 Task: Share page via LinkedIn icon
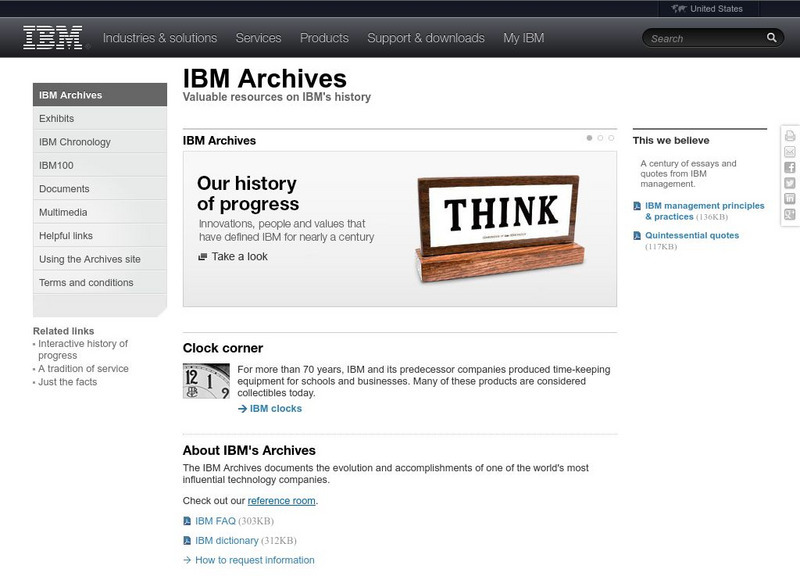[790, 199]
